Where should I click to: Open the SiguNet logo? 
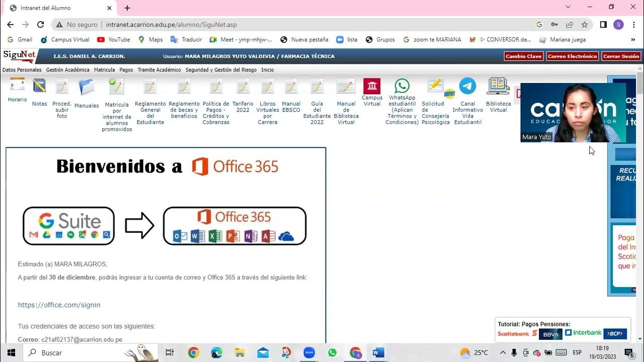coord(19,55)
